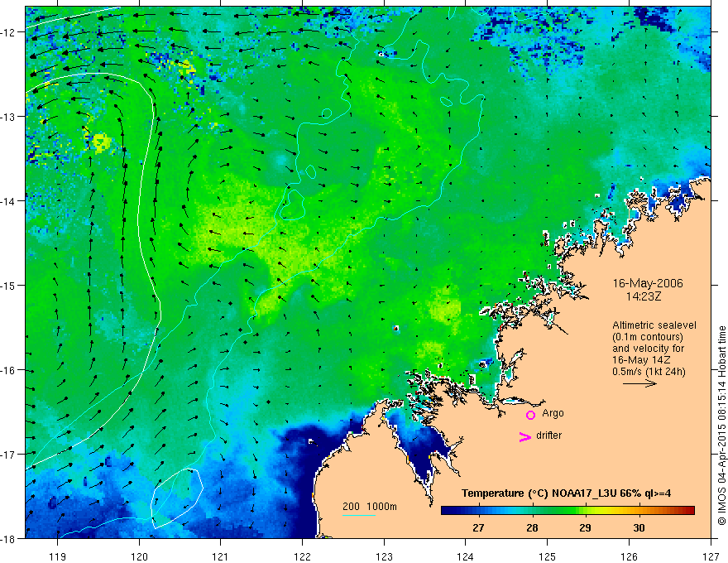
Task: Click longitude axis label '124'
Action: point(465,556)
